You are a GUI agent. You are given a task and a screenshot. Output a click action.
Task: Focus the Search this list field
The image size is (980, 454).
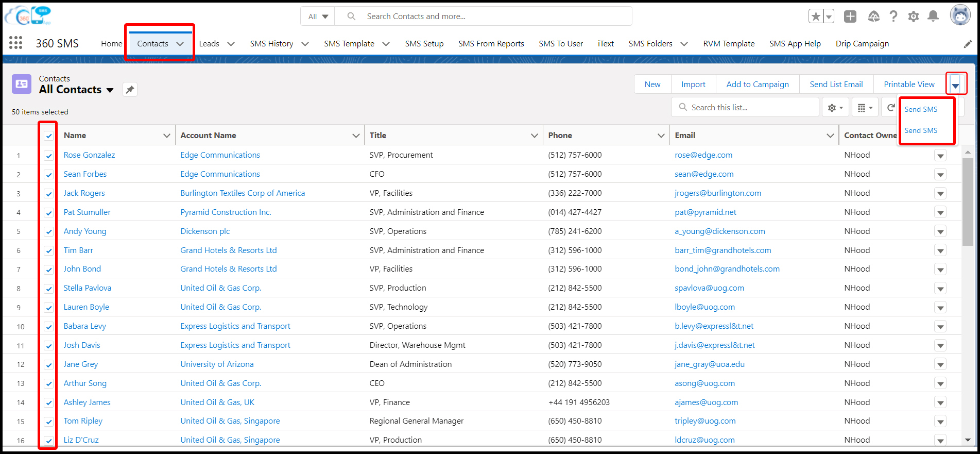tap(745, 108)
